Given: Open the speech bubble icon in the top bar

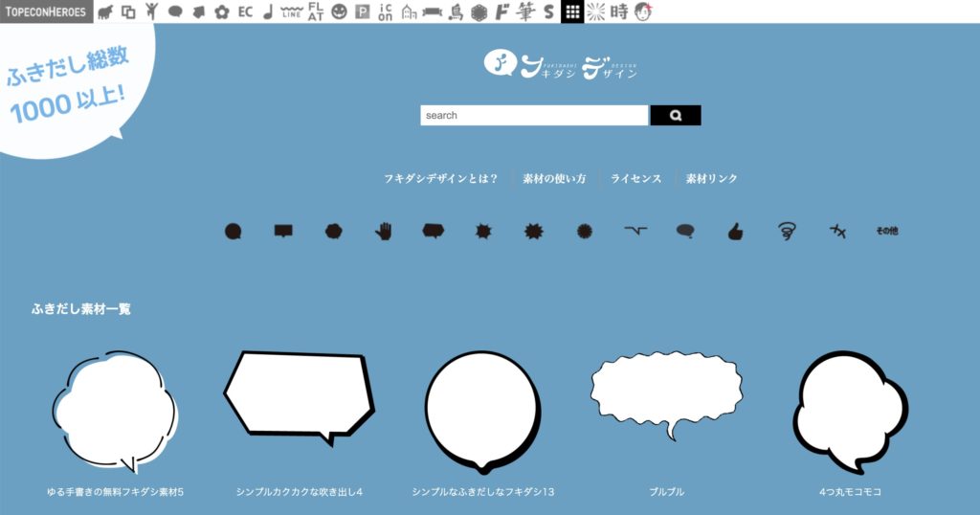Looking at the screenshot, I should [x=175, y=11].
